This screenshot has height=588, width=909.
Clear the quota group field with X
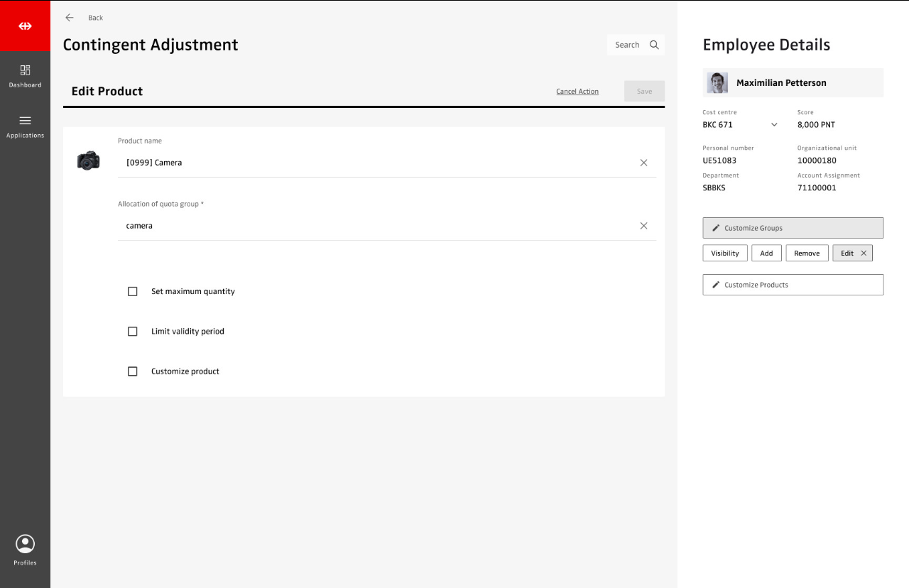tap(643, 226)
